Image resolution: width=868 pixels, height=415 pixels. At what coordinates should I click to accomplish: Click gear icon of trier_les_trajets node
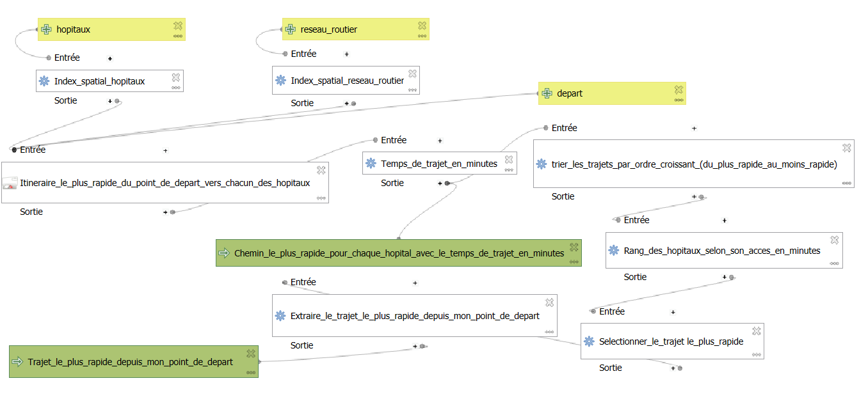[x=542, y=164]
